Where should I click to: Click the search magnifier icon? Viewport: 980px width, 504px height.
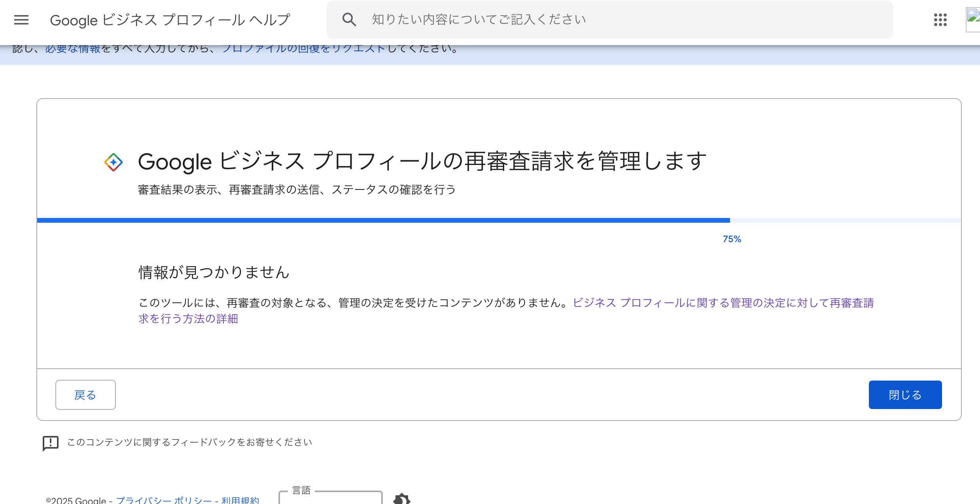pyautogui.click(x=349, y=19)
